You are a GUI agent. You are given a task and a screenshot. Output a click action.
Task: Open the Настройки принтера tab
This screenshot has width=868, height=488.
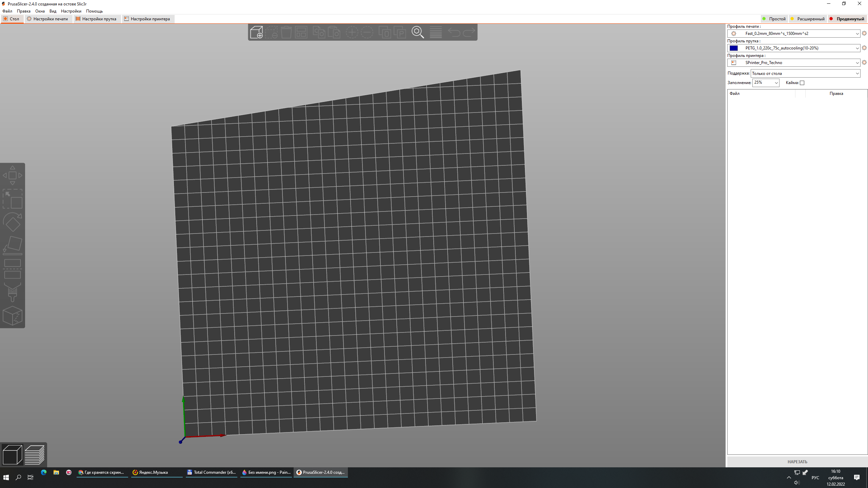click(147, 19)
